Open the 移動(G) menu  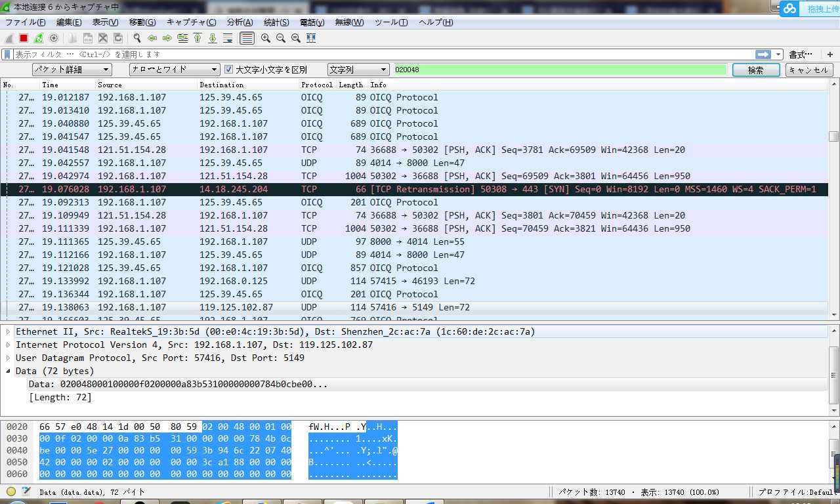tap(142, 22)
